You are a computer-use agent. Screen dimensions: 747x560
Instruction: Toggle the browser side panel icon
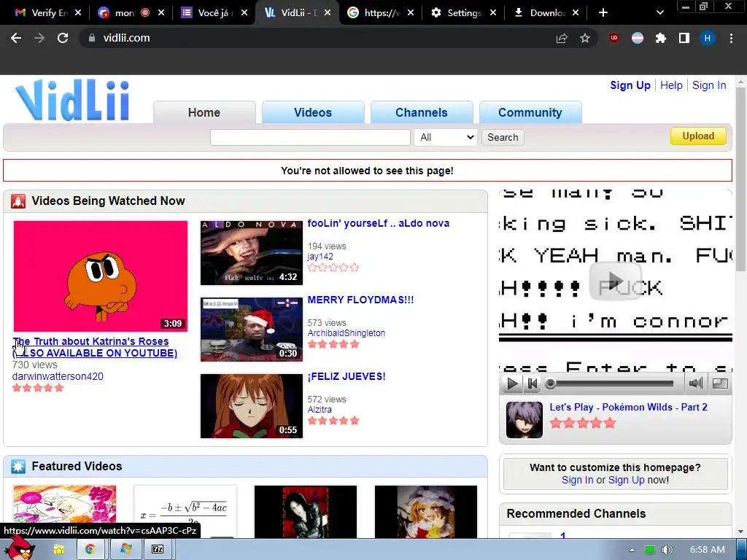point(684,38)
